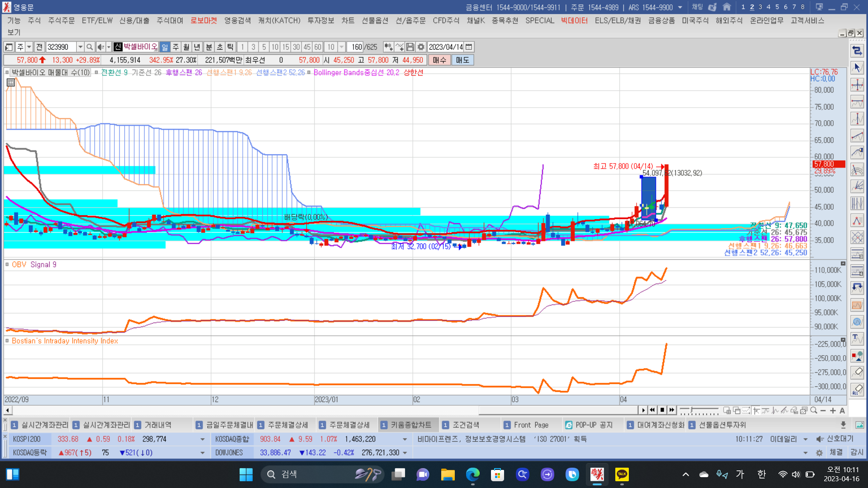Viewport: 868px width, 488px height.
Task: Click the chart magnifier zoom icon
Action: click(x=814, y=410)
